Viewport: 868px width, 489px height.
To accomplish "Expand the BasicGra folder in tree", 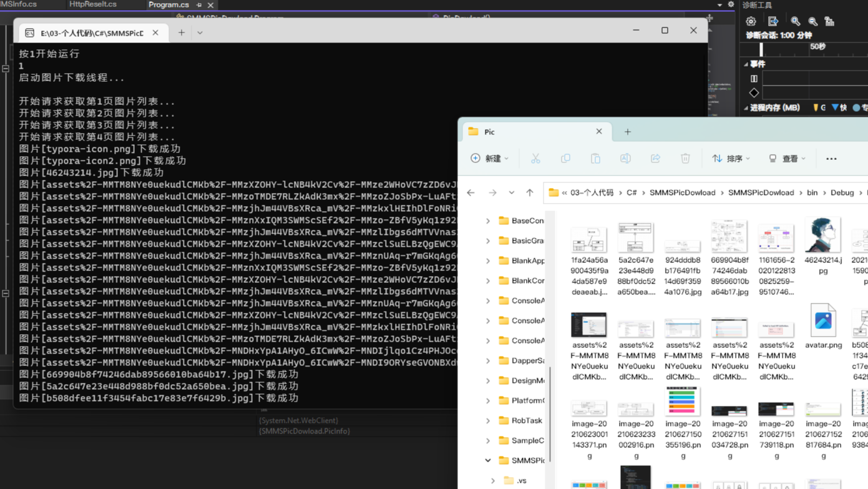I will tap(488, 240).
